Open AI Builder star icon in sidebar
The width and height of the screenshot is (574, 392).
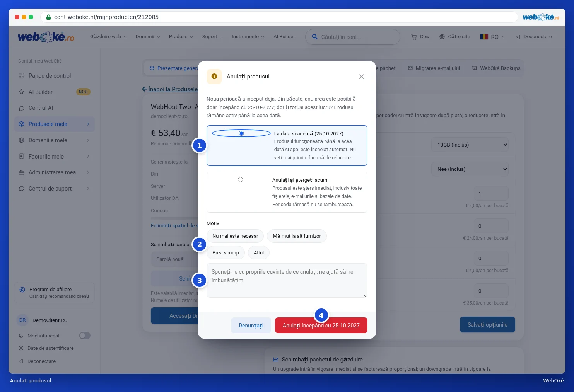22,92
